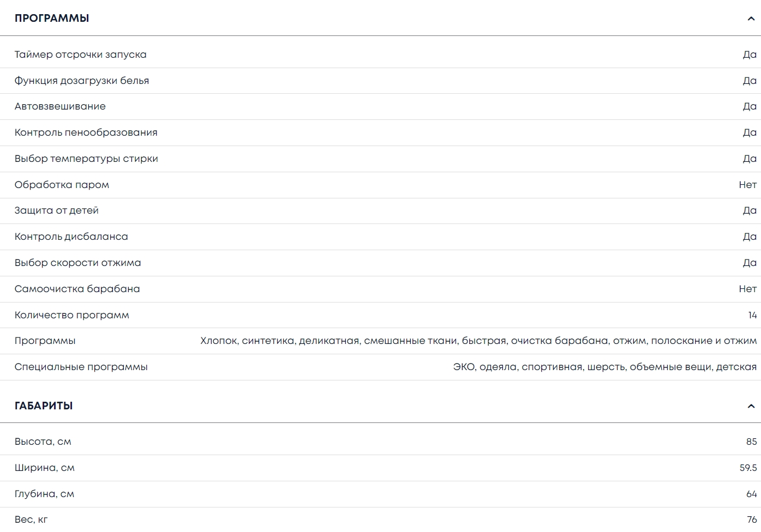
Task: Click the Контроль пенообразования label
Action: point(86,132)
